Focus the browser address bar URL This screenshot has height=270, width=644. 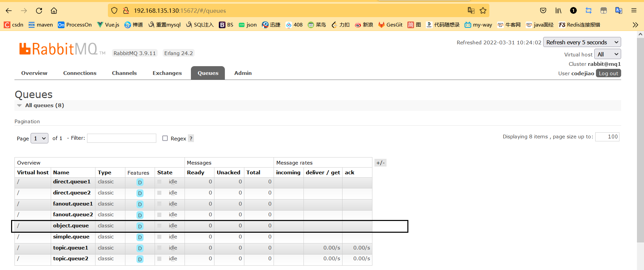click(180, 11)
